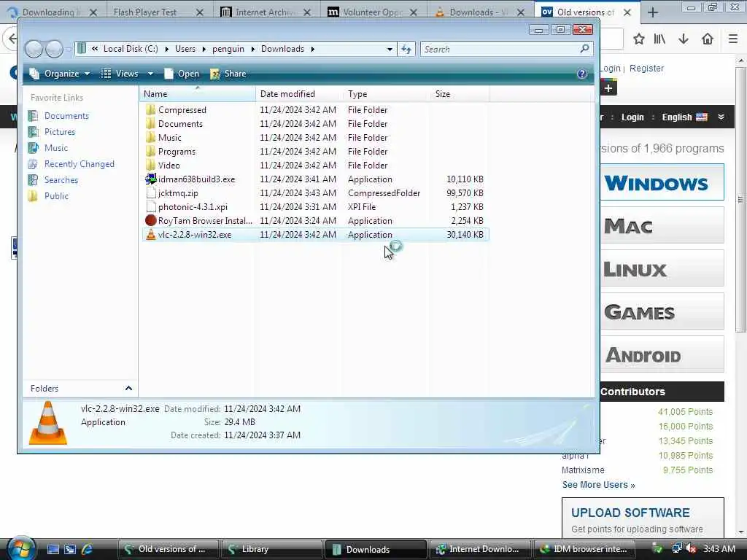Click the ANDROID category button
This screenshot has height=560, width=747.
tap(662, 355)
